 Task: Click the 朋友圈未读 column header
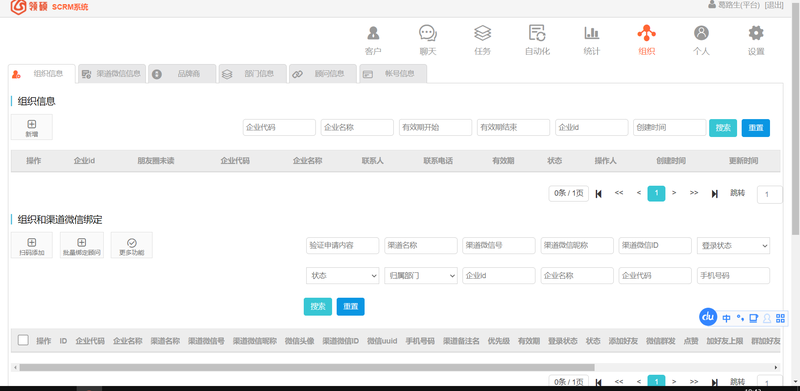pyautogui.click(x=156, y=161)
